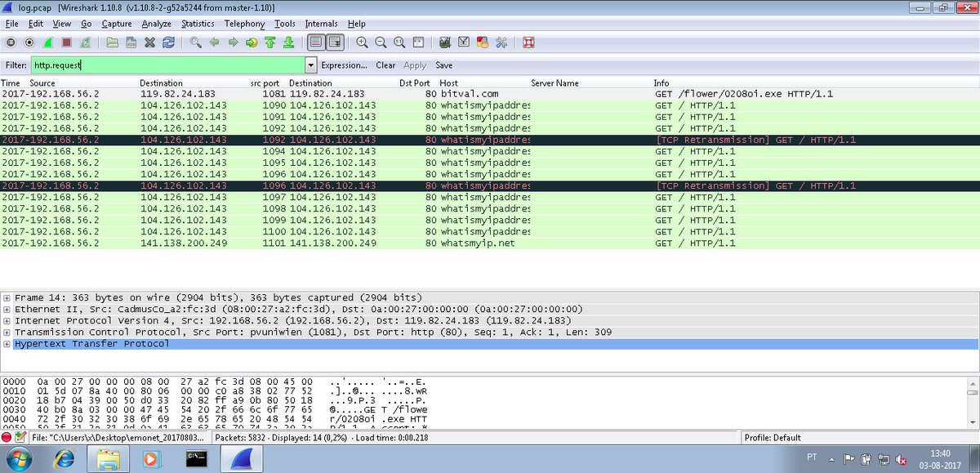Zoom in on the packet list
The width and height of the screenshot is (980, 473).
pos(362,42)
